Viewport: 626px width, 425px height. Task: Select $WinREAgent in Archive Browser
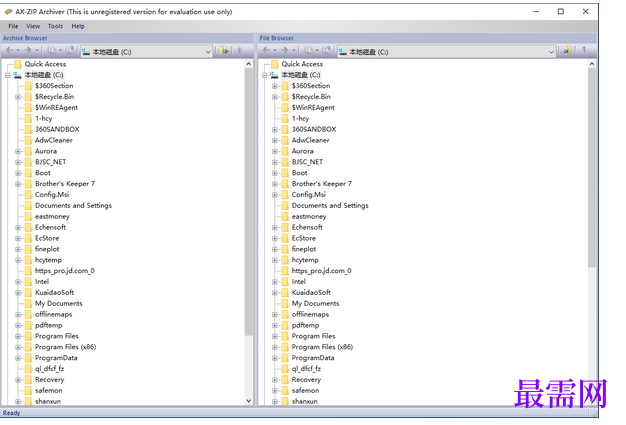(56, 107)
